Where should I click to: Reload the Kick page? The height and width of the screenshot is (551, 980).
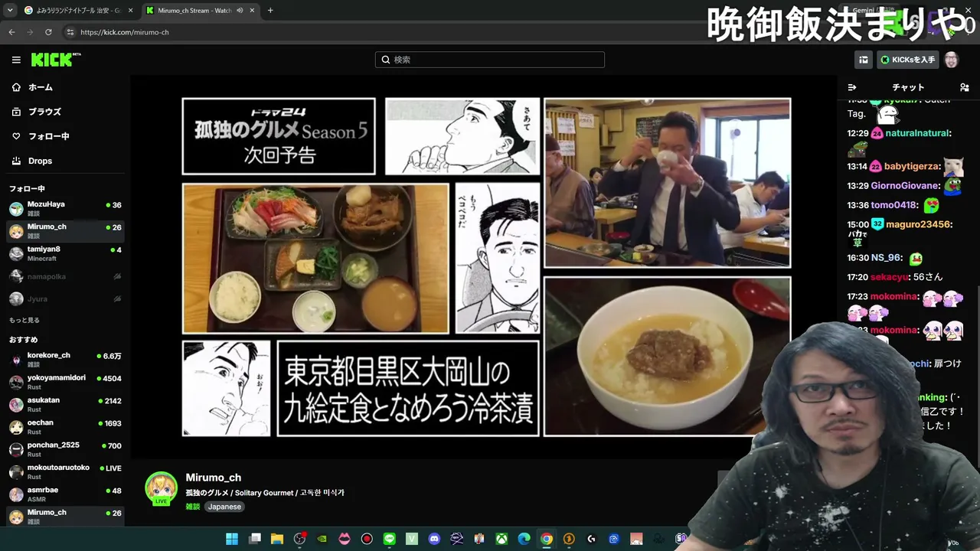[48, 32]
